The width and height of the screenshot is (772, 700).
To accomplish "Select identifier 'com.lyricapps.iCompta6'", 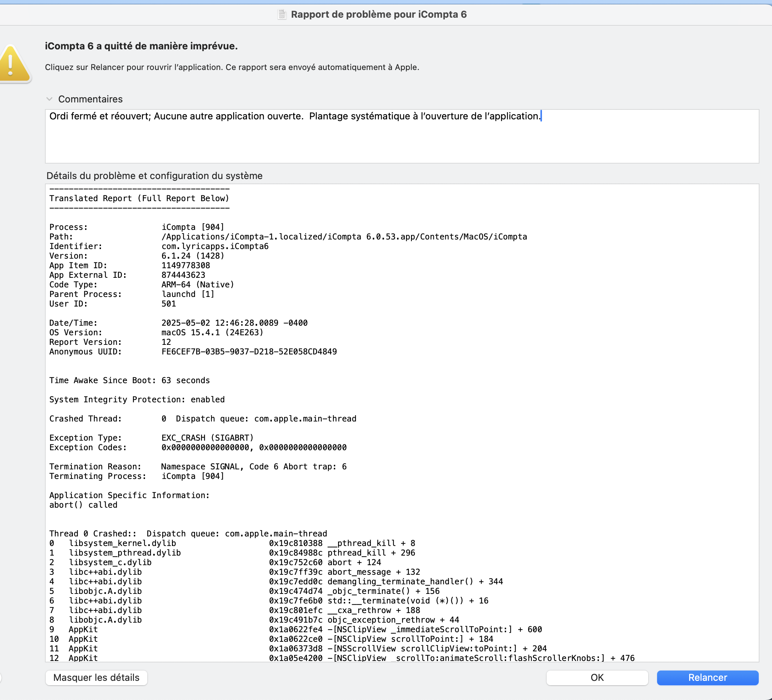I will click(x=215, y=246).
